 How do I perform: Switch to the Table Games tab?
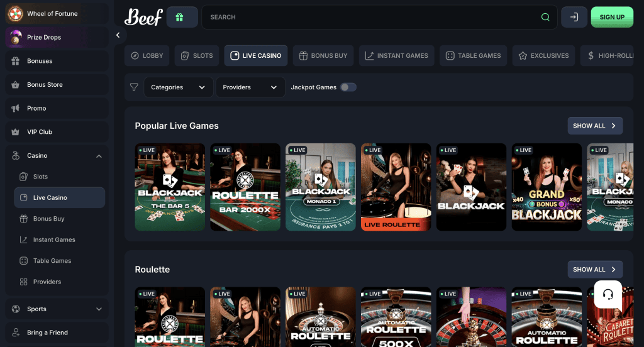pos(473,55)
